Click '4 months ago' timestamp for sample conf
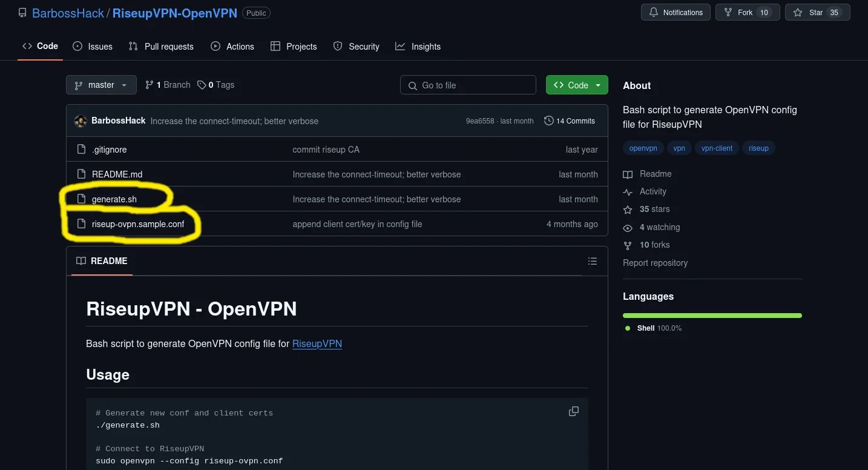This screenshot has width=868, height=470. 572,224
